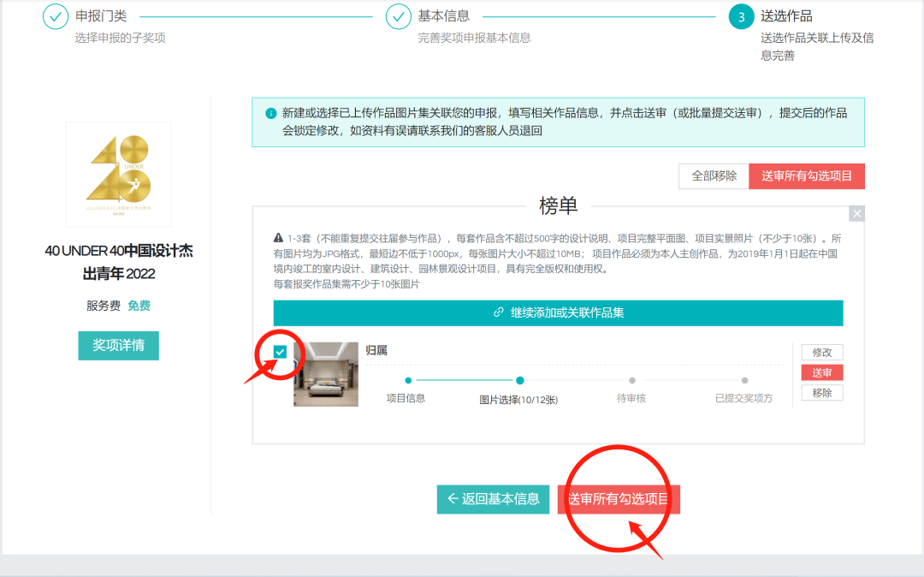The width and height of the screenshot is (924, 577).
Task: Click the checkmark icon for 基本信息 step
Action: pyautogui.click(x=399, y=15)
